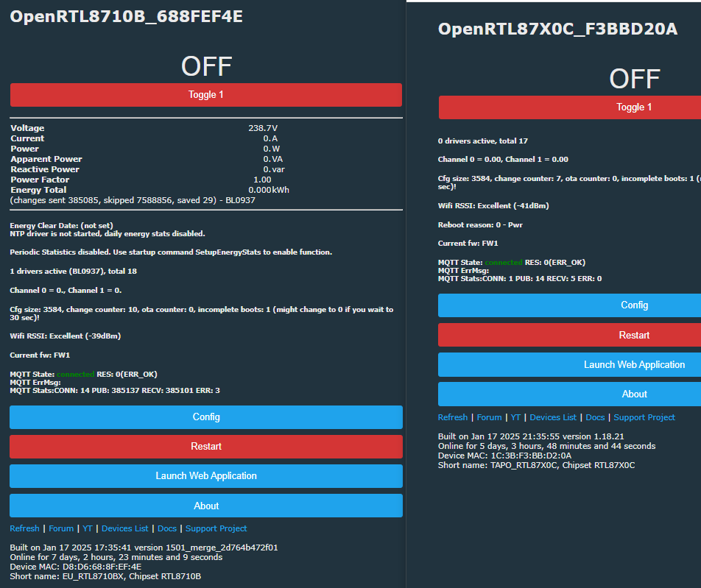Click the Short name TAPO_RTL87X0C line
This screenshot has width=701, height=588.
(537, 465)
